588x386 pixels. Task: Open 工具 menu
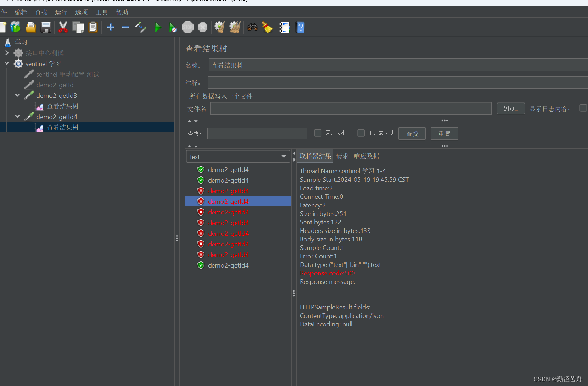tap(102, 12)
